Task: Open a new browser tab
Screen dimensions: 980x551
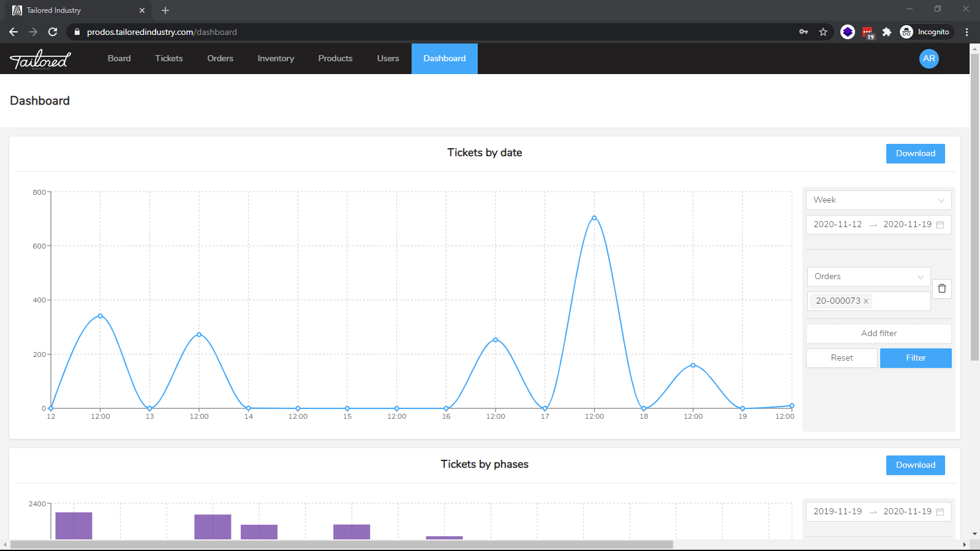Action: coord(165,10)
